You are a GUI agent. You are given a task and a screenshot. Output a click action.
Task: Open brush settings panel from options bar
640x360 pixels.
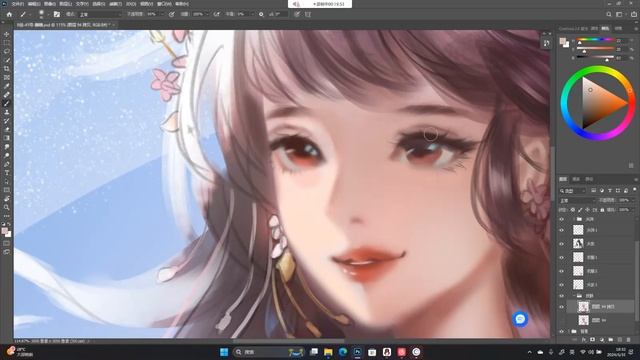coord(57,14)
